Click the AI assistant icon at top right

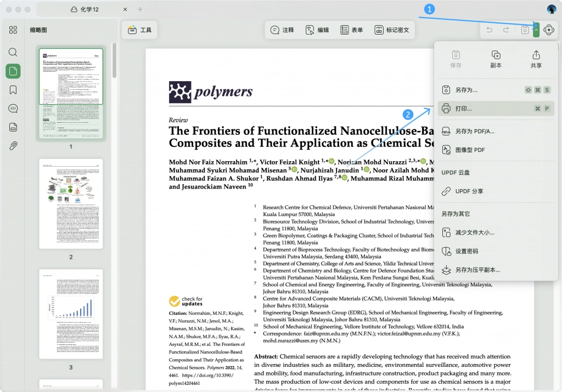549,30
